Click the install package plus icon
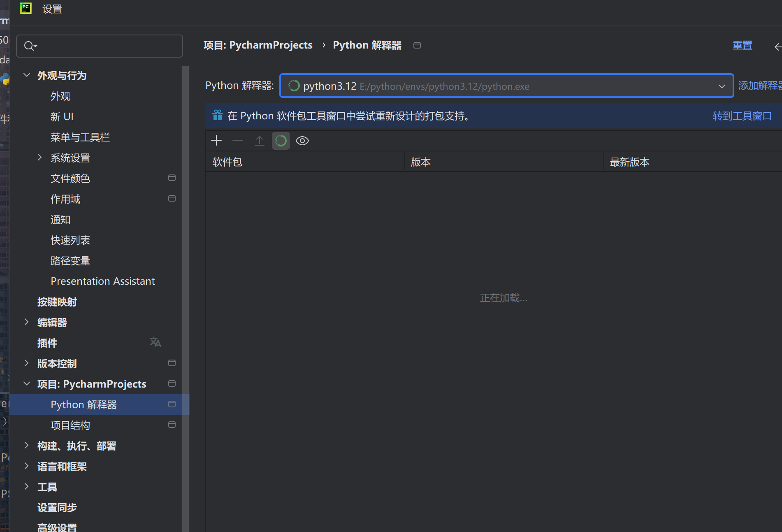 (216, 141)
